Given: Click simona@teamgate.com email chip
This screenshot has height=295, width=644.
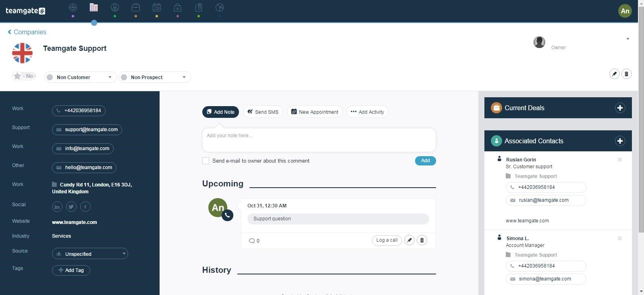Looking at the screenshot, I should point(546,279).
